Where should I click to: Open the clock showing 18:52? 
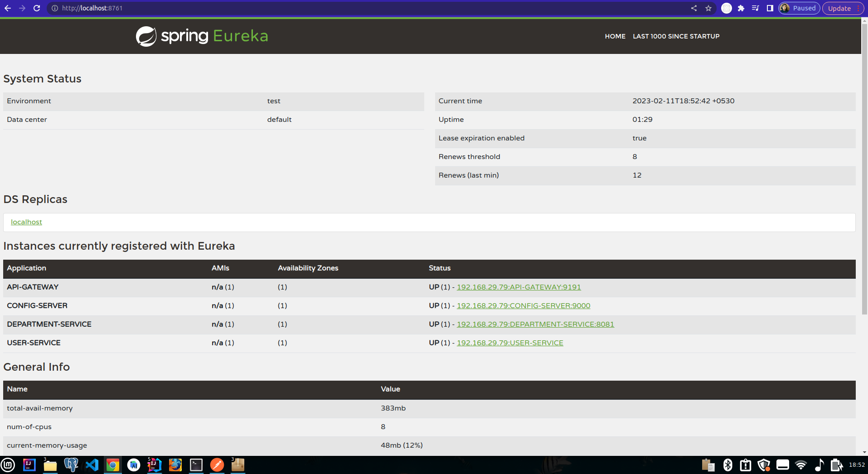[x=857, y=465]
